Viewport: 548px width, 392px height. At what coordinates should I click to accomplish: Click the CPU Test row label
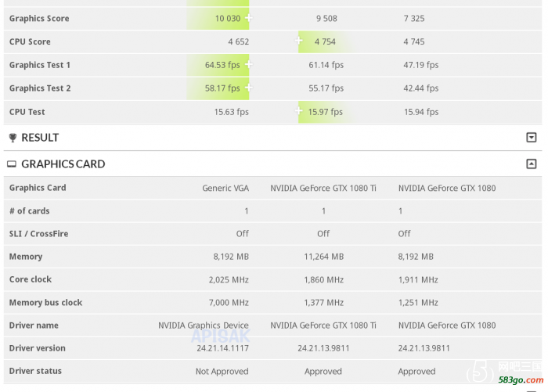pos(27,112)
